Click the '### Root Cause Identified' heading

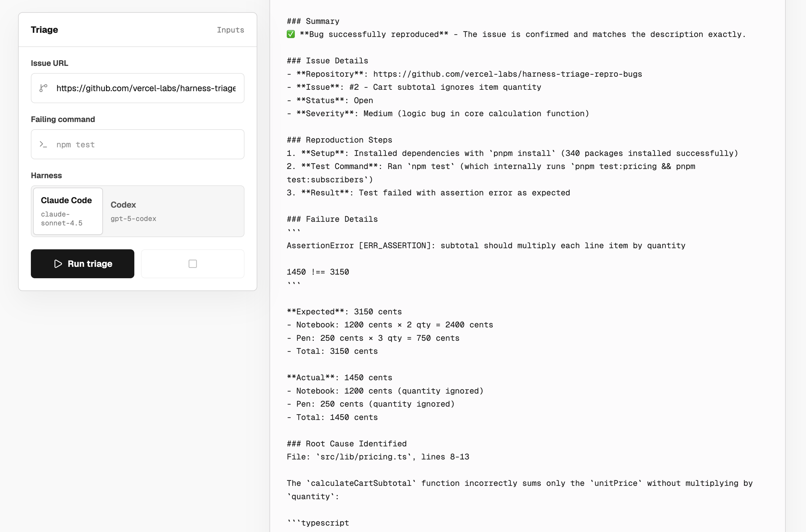347,444
